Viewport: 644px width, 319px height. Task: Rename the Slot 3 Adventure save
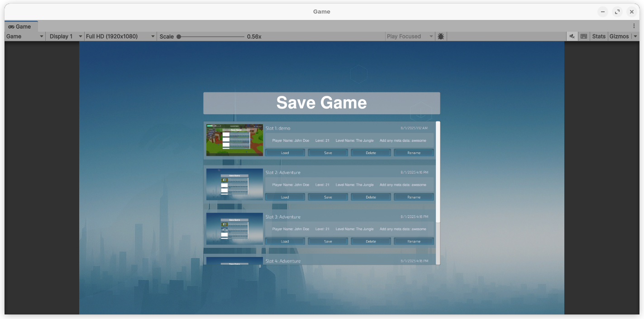[x=414, y=242]
